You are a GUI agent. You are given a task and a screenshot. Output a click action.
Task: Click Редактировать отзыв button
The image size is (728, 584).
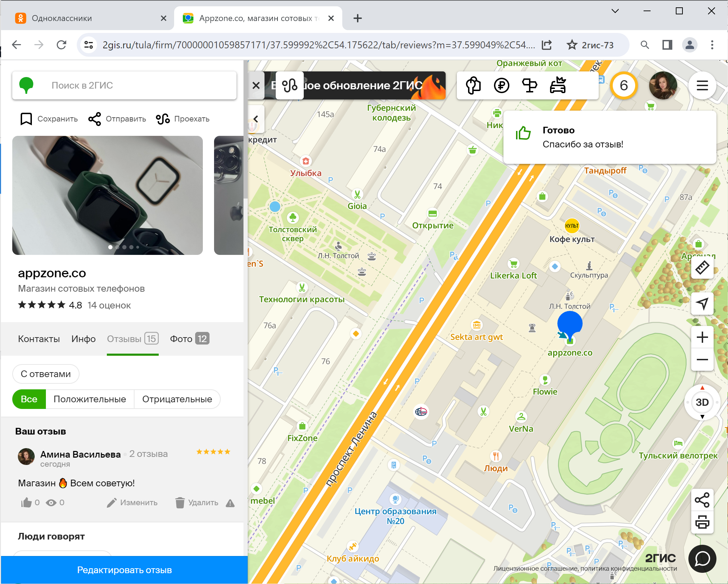124,570
